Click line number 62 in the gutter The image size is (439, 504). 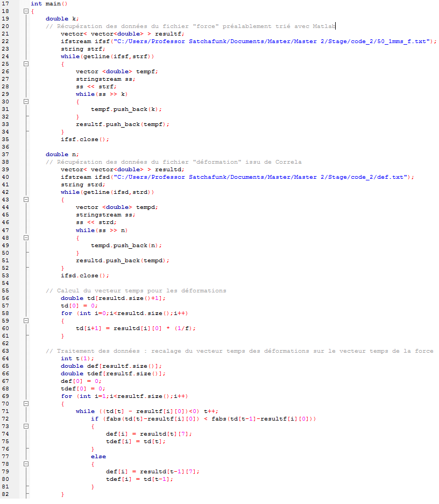click(x=5, y=344)
